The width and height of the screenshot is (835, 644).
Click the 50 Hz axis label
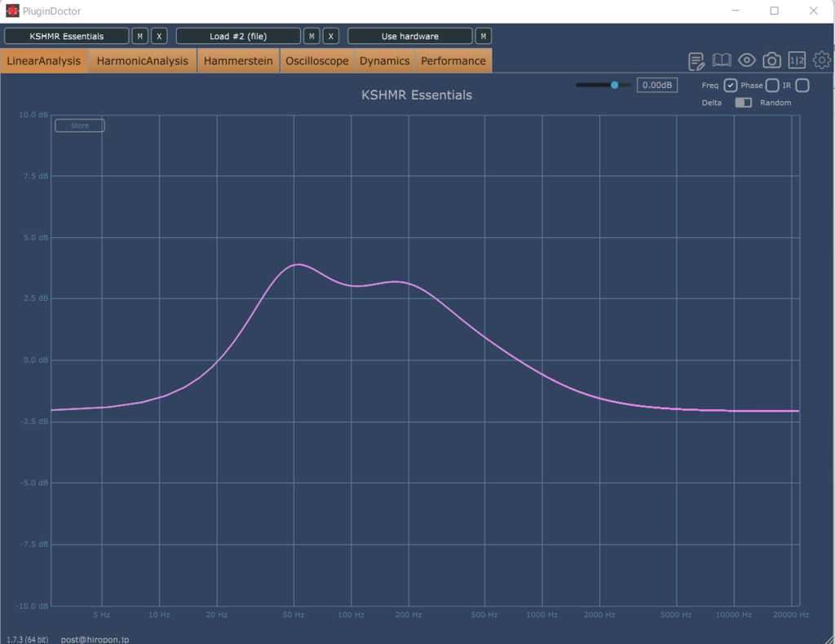point(294,615)
